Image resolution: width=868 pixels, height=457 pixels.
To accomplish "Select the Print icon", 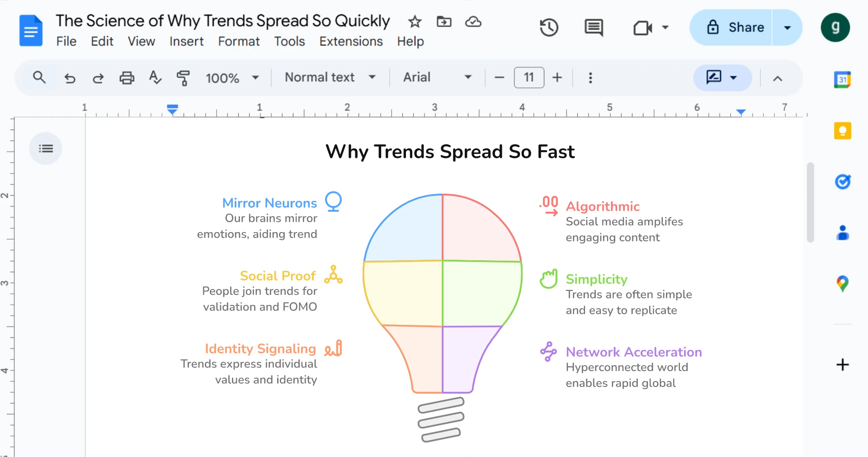I will click(x=127, y=78).
